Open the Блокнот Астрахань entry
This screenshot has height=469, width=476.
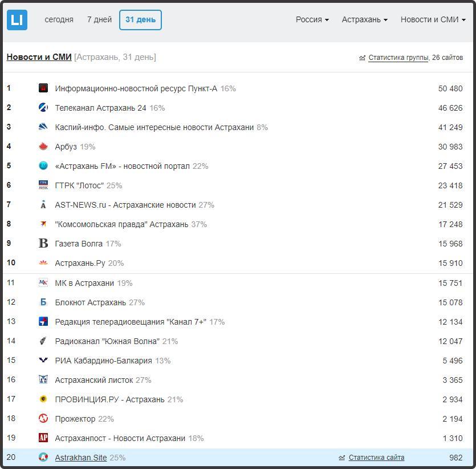(x=91, y=302)
